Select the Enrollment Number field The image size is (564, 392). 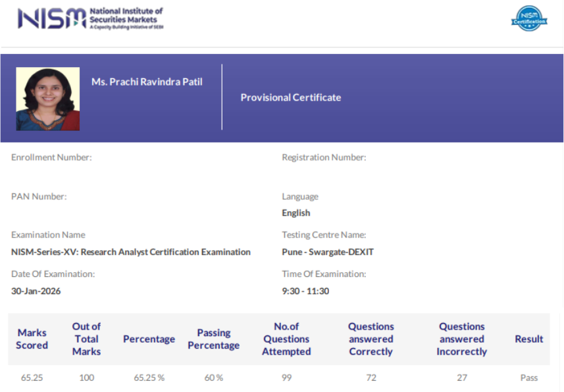51,157
